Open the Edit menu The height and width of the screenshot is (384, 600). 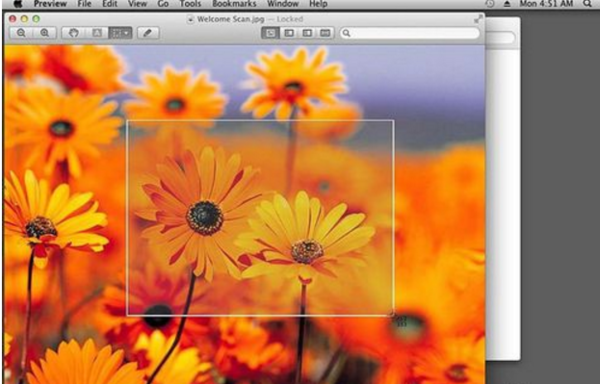pos(109,4)
